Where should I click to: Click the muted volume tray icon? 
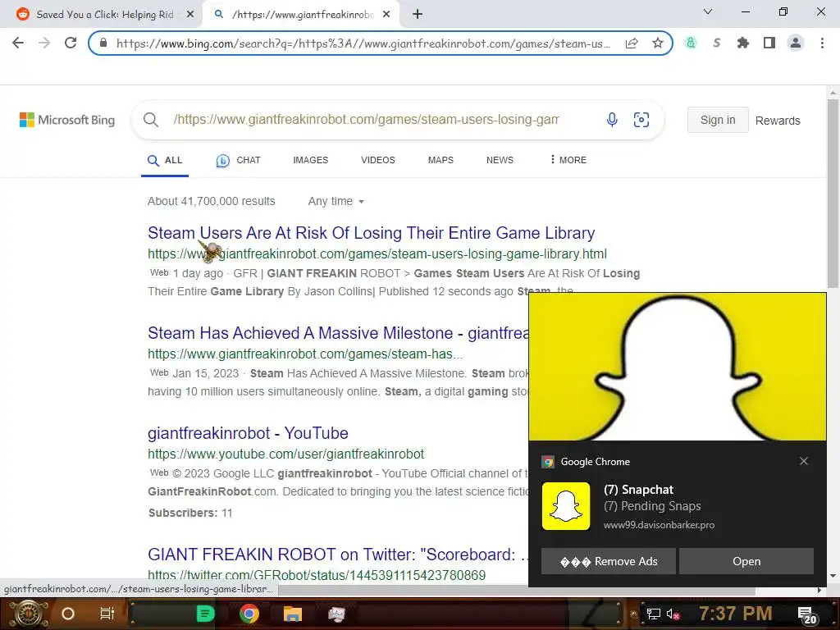(673, 614)
